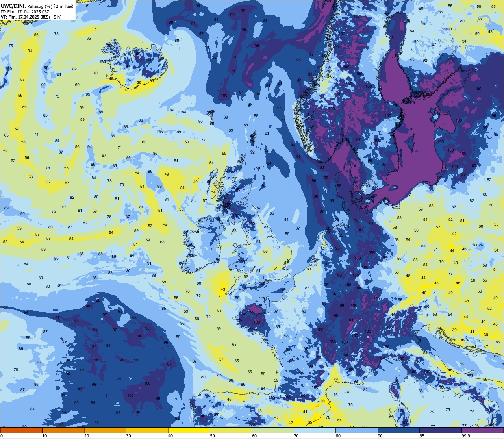The height and width of the screenshot is (439, 504).
Task: Click the 70–80 pale blue legend swatch
Action: (315, 430)
